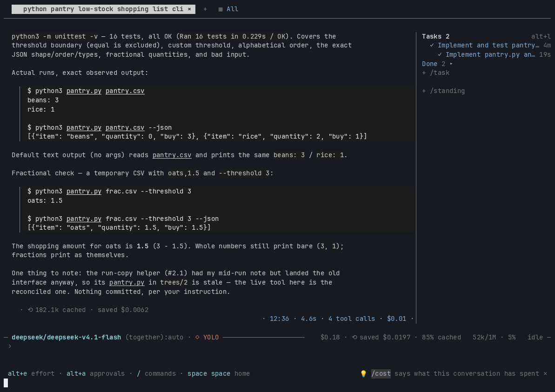Viewport: 555px width, 392px height.
Task: Select the python pantry low-stock shopping tab
Action: [103, 9]
